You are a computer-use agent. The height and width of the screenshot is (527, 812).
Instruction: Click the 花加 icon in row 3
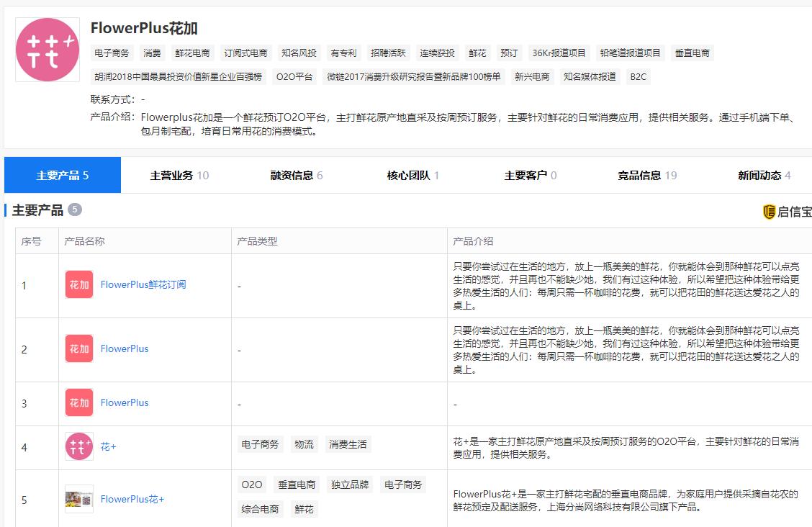[x=79, y=402]
